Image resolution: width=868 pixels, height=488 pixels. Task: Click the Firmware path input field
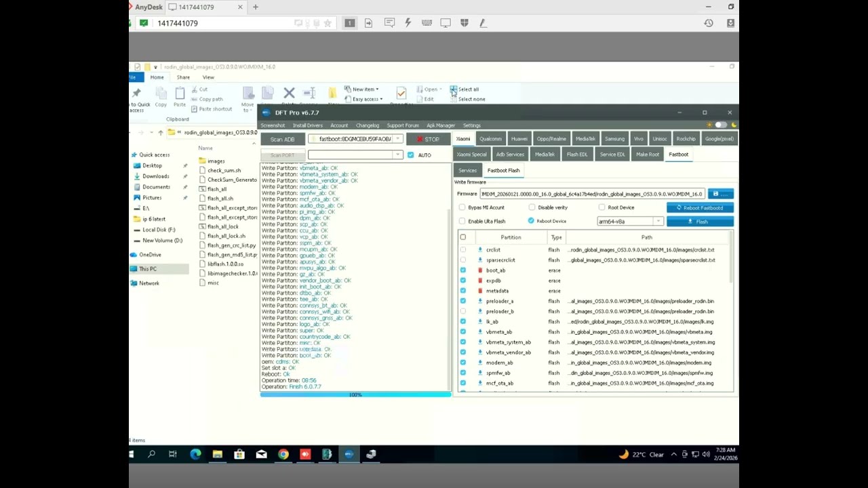[591, 194]
